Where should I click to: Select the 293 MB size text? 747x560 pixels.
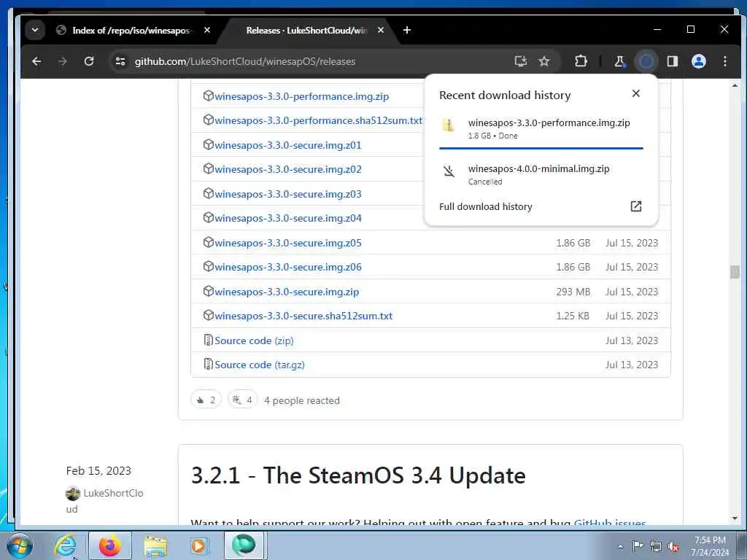[x=573, y=292]
